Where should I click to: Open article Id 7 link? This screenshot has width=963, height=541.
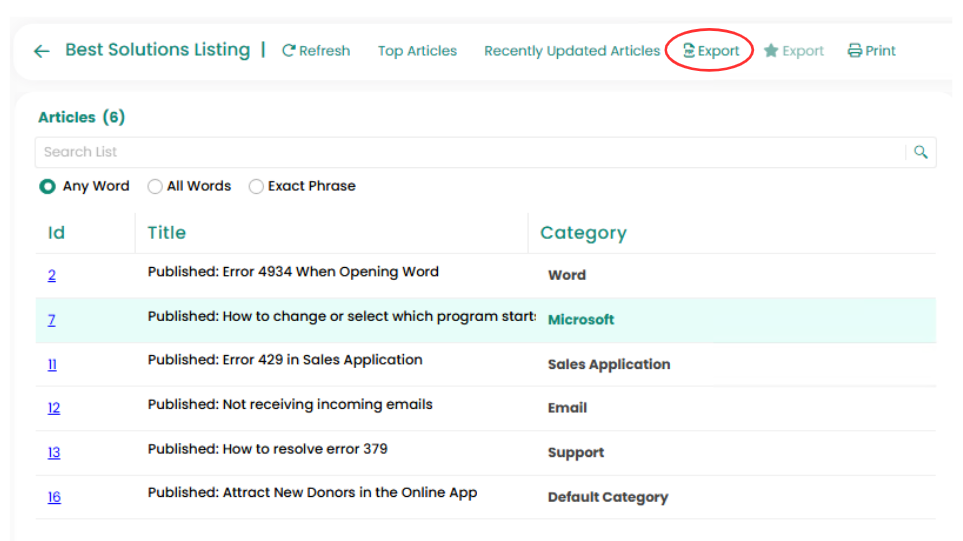[52, 320]
